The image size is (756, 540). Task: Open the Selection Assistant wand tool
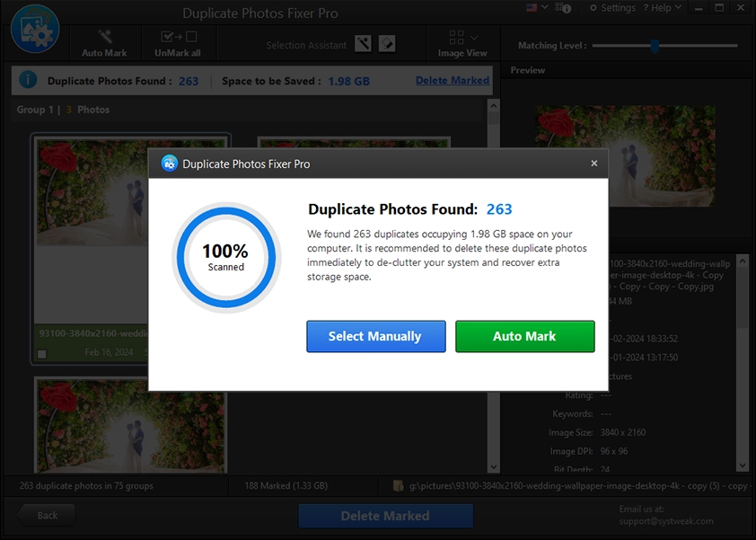pos(363,44)
